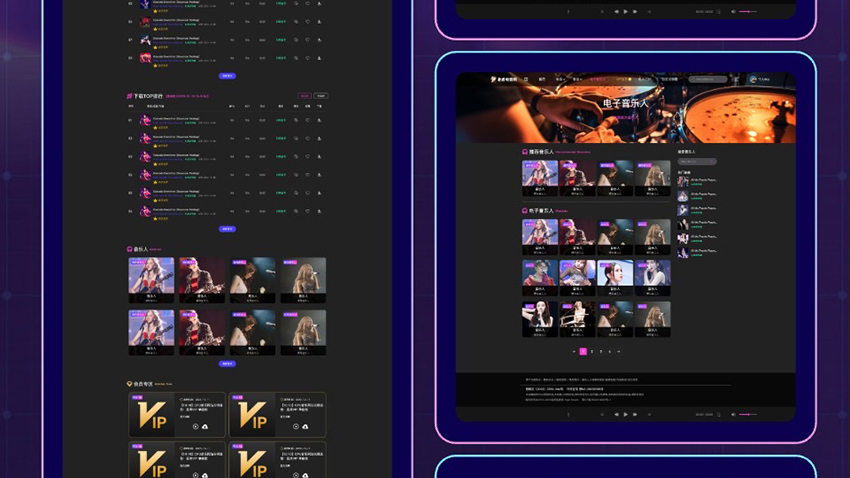Screen dimensions: 850x478
Task: Go to next page arrow in pagination
Action: pyautogui.click(x=619, y=352)
